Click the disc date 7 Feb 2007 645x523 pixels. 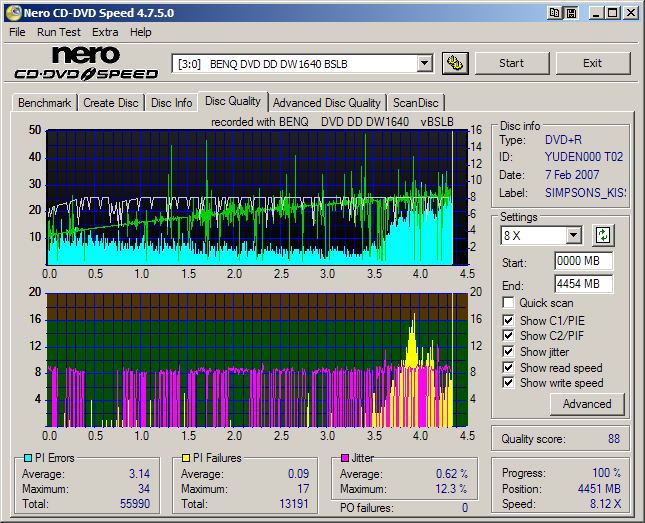[x=572, y=175]
